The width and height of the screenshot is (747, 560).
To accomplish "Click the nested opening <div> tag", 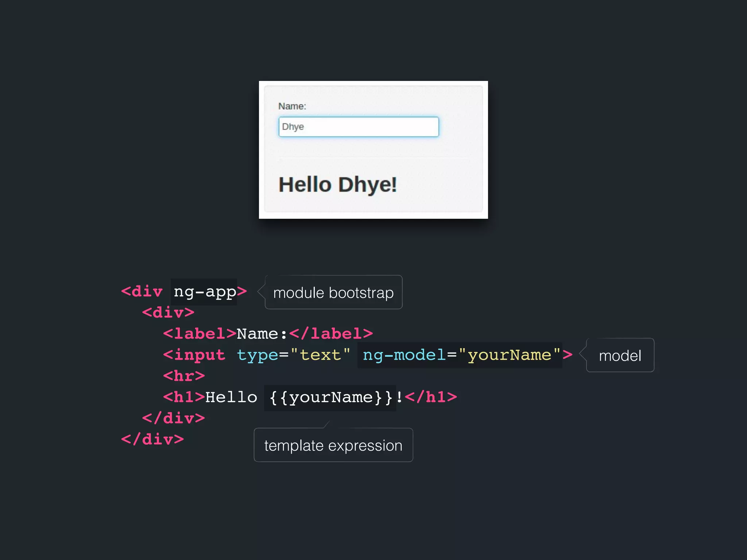I will coord(168,313).
